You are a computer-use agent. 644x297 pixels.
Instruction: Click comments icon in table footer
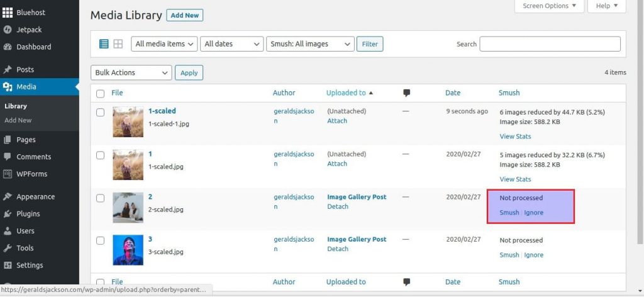click(407, 282)
